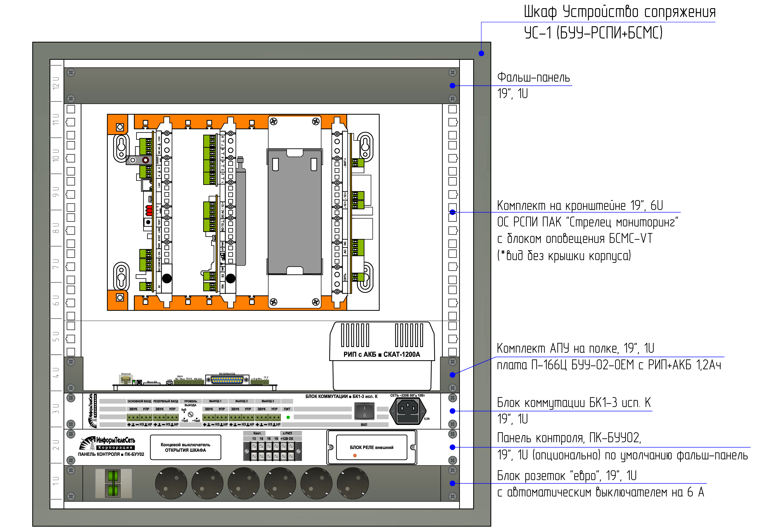Click the orange LED on БЛОК РЕЛЕ
Image resolution: width=757 pixels, height=532 pixels.
[x=355, y=456]
